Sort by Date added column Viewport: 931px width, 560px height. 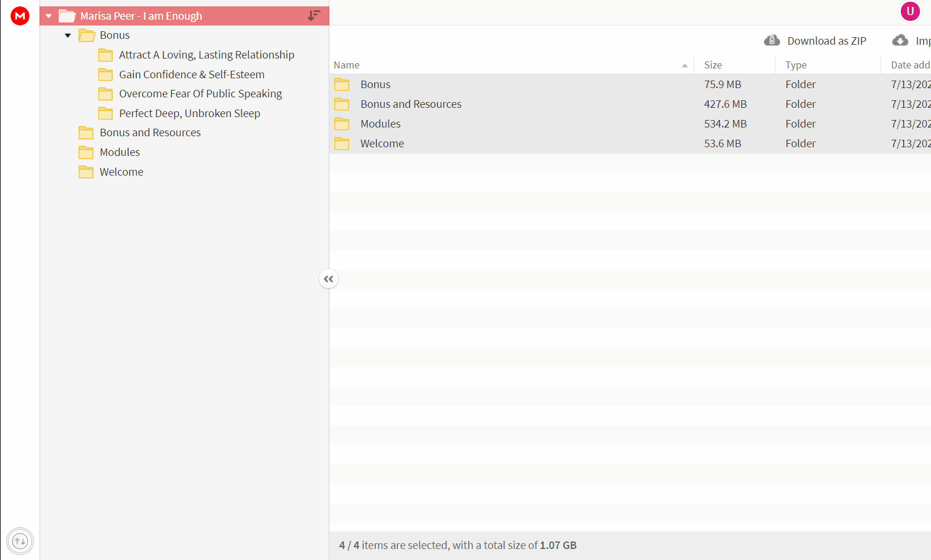(910, 65)
